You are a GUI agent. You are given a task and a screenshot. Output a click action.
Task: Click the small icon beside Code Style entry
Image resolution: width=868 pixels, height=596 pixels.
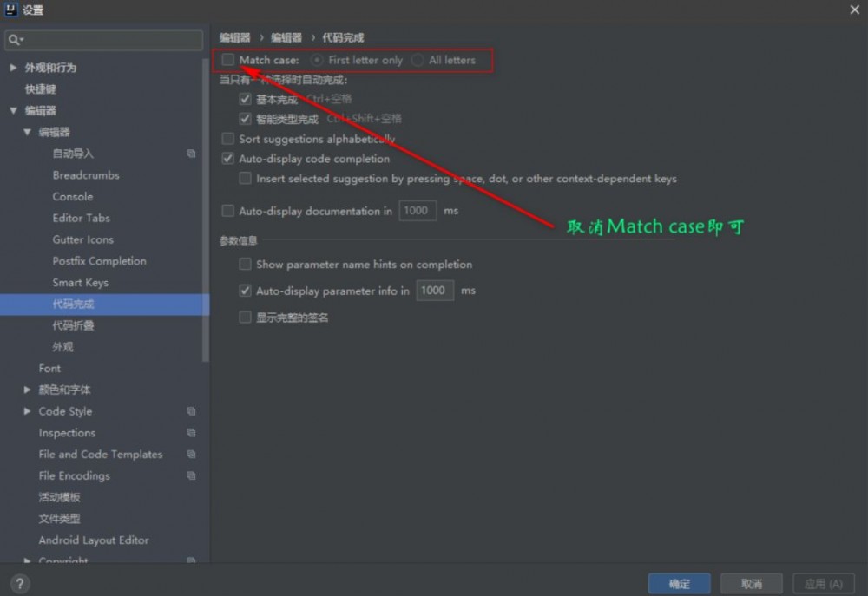[192, 411]
